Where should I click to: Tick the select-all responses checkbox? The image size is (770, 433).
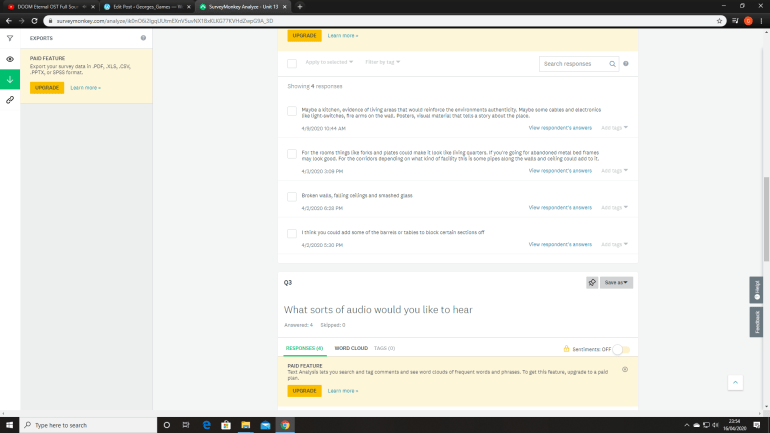(x=292, y=63)
